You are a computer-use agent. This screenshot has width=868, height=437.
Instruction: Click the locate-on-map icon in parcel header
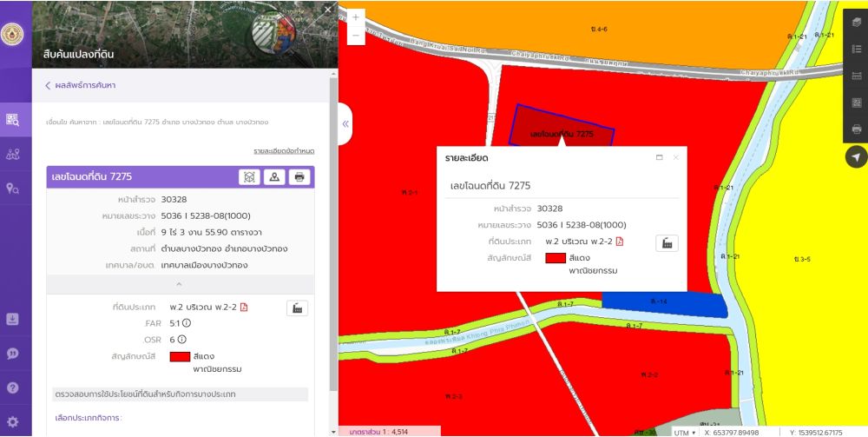pos(274,177)
